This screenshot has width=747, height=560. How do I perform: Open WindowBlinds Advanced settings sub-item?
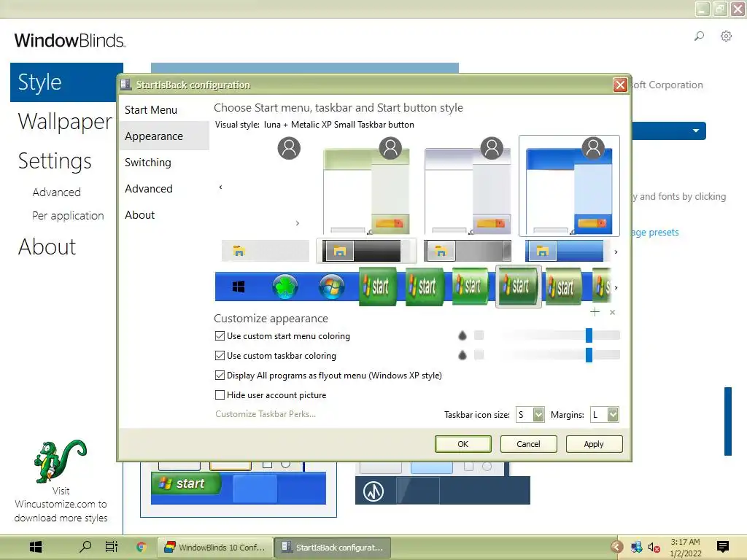click(x=56, y=192)
